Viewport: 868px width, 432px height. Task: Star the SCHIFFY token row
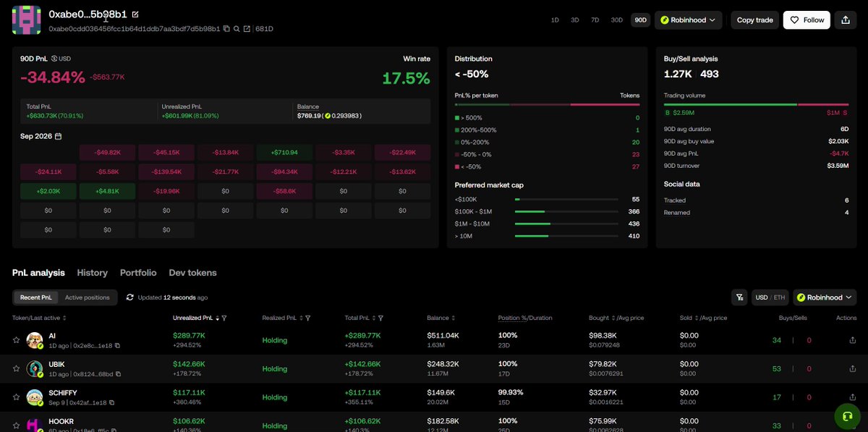tap(16, 397)
